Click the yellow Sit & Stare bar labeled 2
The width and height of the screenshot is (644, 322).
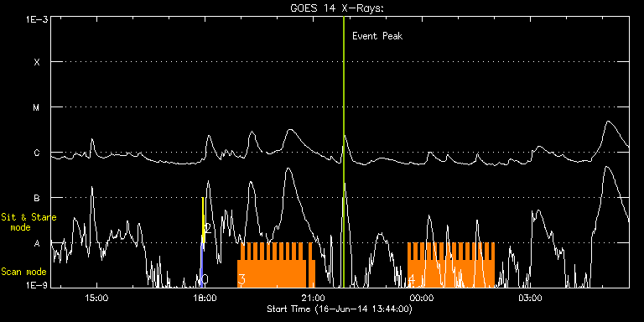click(x=203, y=220)
